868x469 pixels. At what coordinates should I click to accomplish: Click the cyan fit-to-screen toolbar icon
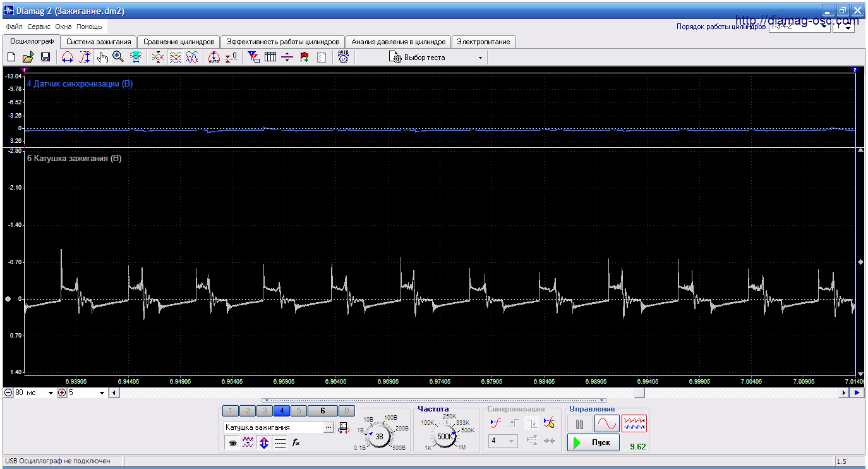point(135,58)
